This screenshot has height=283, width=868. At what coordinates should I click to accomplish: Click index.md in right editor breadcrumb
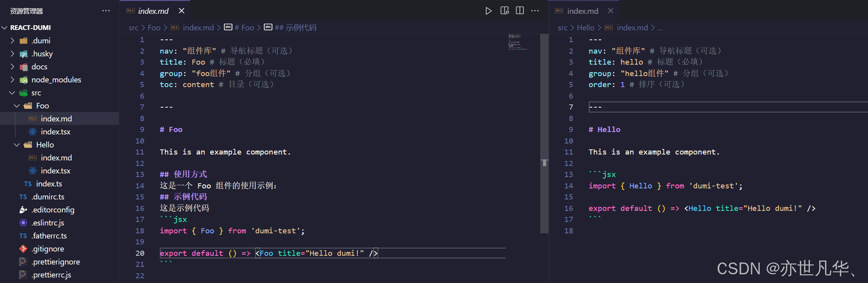[x=632, y=28]
